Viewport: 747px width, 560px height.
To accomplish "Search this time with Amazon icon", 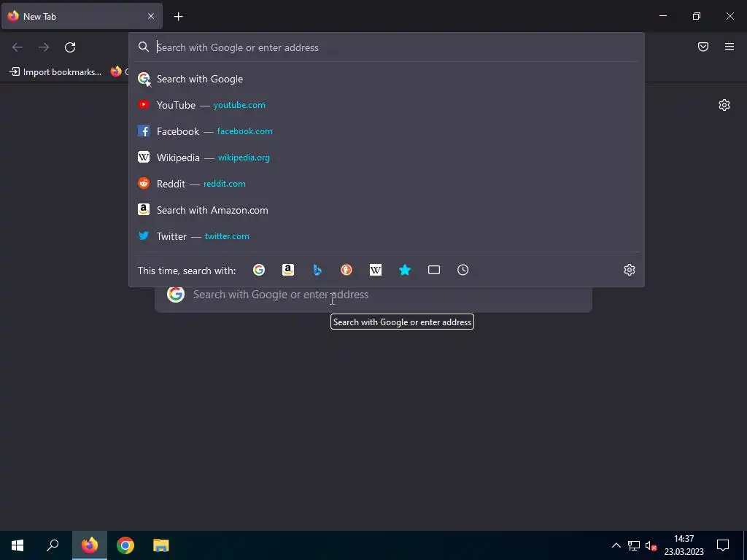I will pos(287,270).
